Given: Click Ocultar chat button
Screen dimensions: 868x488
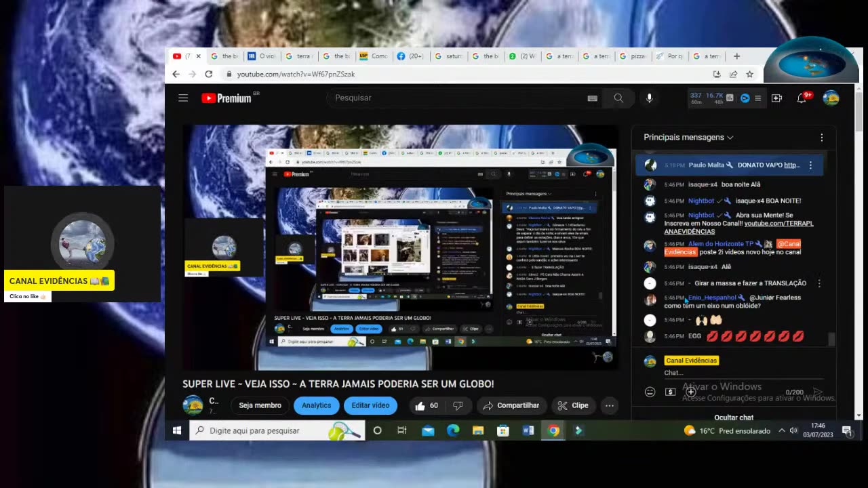Looking at the screenshot, I should click(734, 418).
